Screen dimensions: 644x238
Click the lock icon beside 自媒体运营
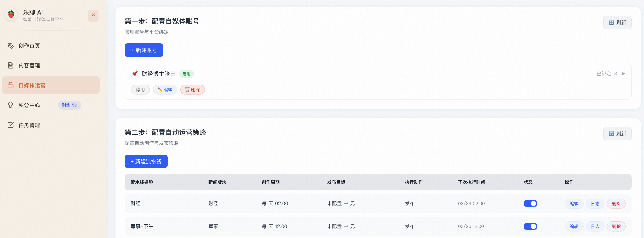pos(10,85)
